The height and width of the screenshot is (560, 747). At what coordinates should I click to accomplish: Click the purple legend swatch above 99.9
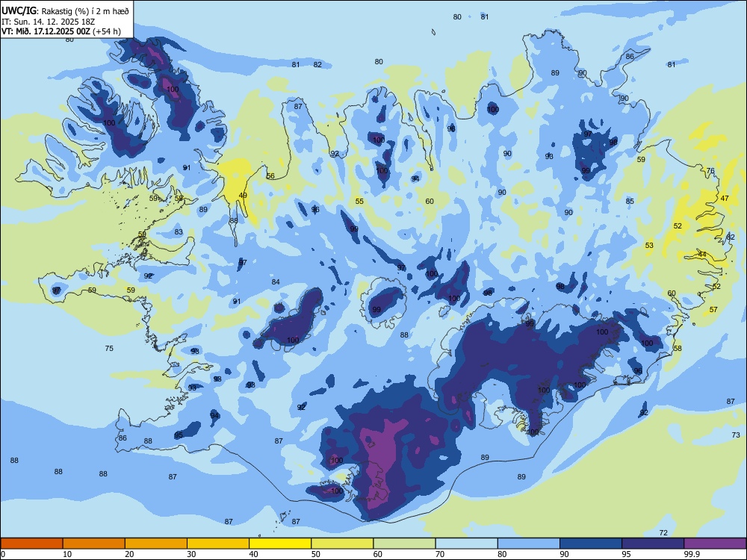point(715,544)
